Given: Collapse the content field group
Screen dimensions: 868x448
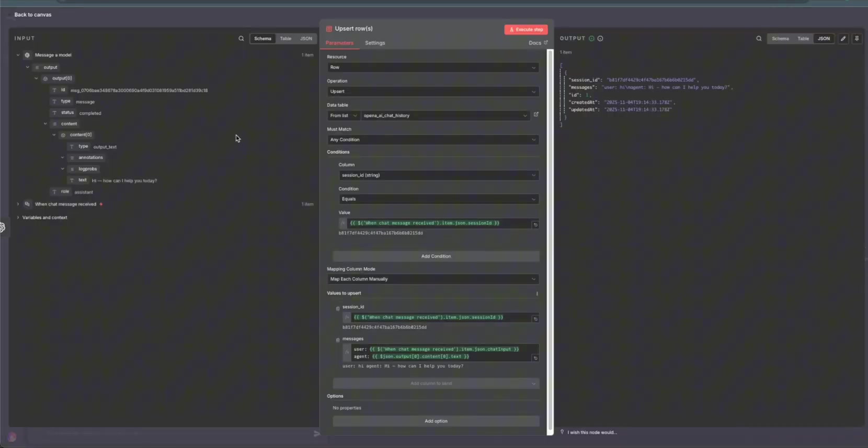Looking at the screenshot, I should pos(45,124).
